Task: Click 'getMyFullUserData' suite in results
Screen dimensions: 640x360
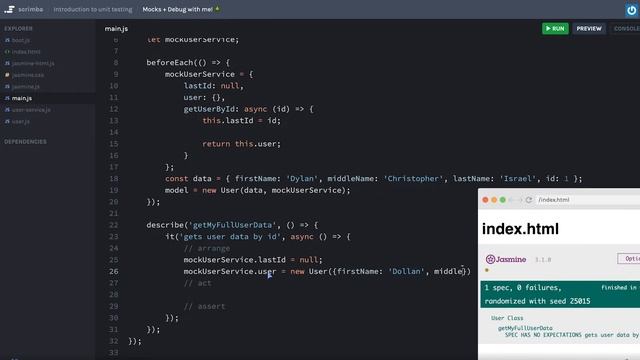Action: (x=525, y=328)
